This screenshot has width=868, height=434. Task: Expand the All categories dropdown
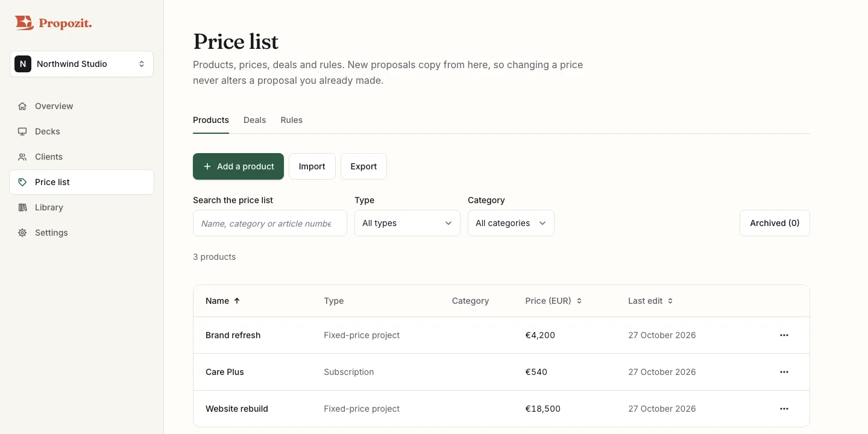(511, 223)
